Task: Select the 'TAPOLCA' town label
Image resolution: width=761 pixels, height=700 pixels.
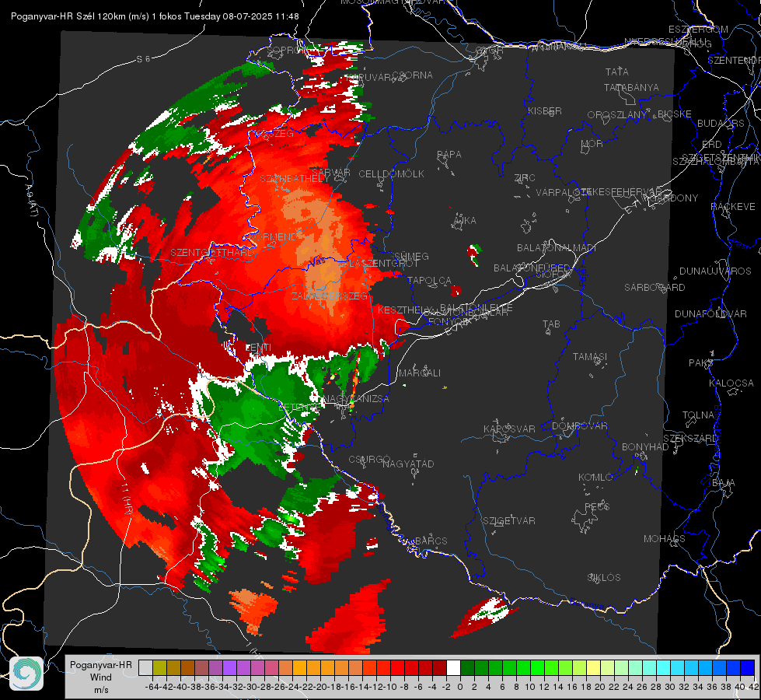Action: point(429,280)
